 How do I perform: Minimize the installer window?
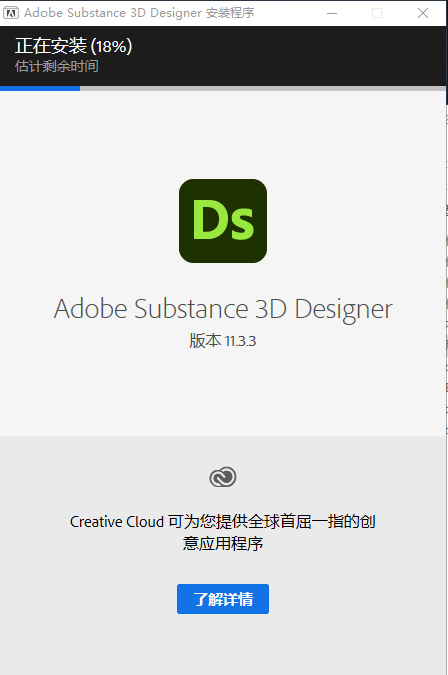click(332, 13)
